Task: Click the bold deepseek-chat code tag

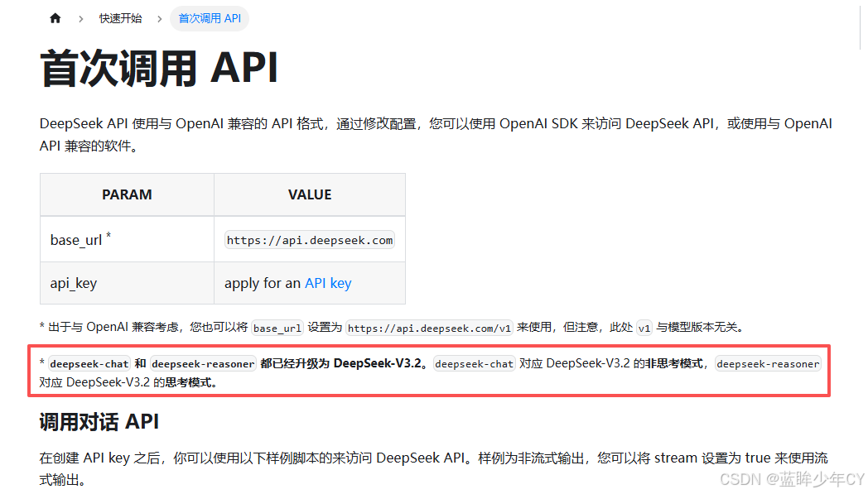Action: pyautogui.click(x=89, y=364)
